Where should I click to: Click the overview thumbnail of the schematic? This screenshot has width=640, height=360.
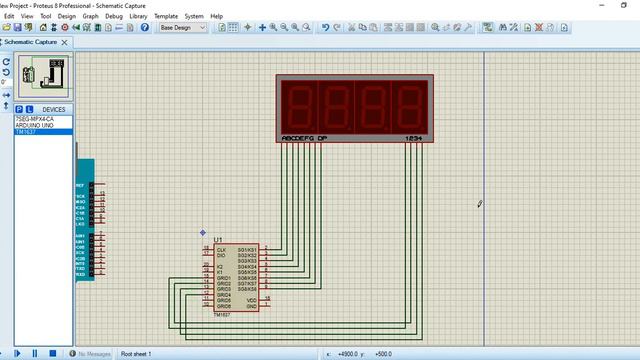[43, 76]
